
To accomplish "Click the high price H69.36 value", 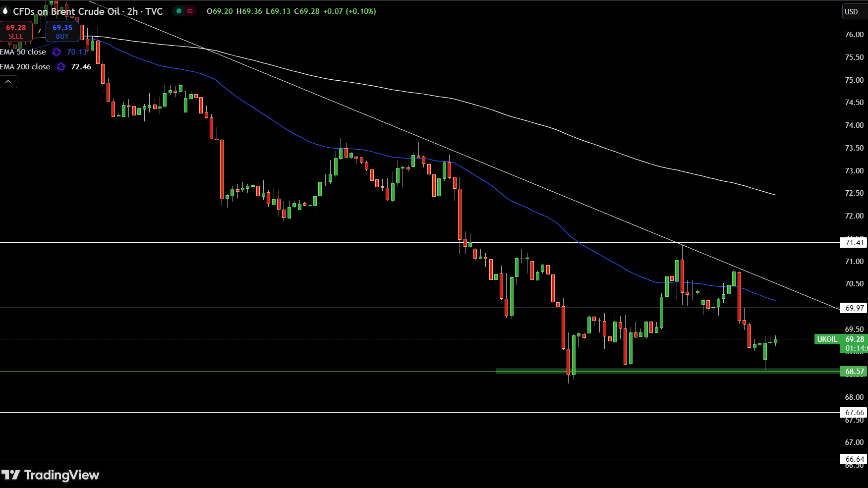I will (x=249, y=11).
